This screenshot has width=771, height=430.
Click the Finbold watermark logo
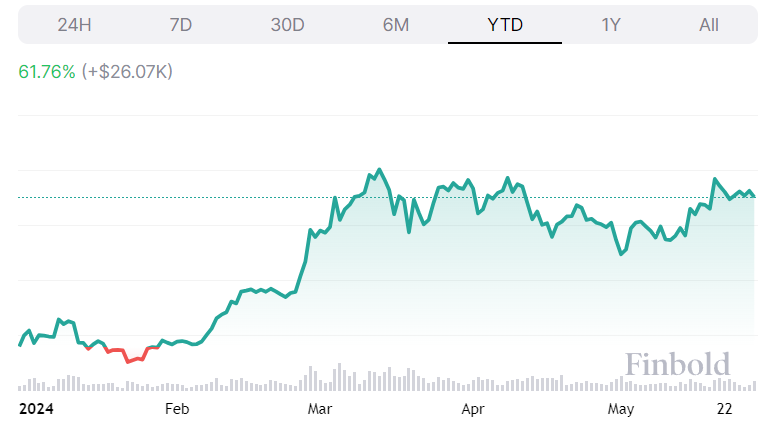(x=678, y=363)
